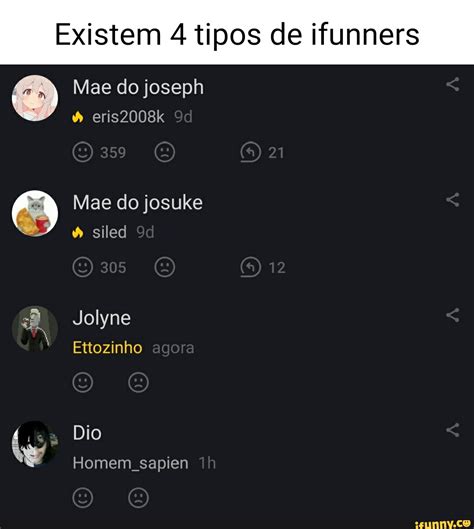Dislike the 'Mae do josuke' comment
Image resolution: width=474 pixels, height=529 pixels.
(x=165, y=267)
